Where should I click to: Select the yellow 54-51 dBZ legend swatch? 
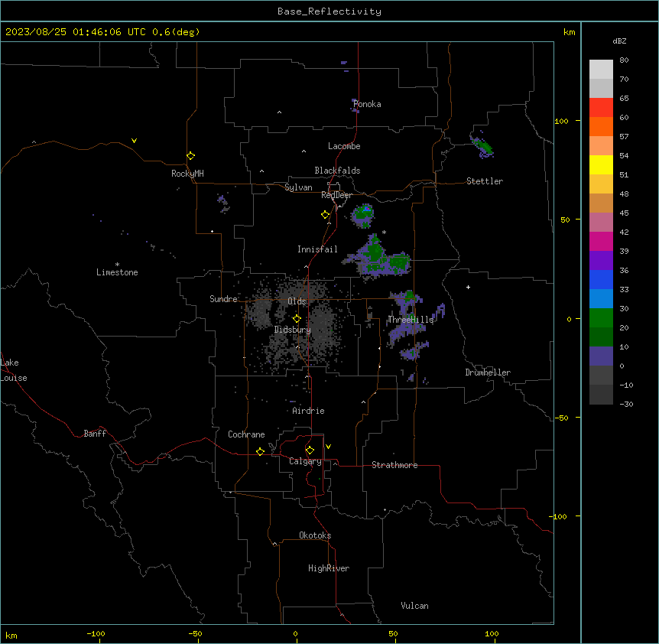tap(601, 164)
